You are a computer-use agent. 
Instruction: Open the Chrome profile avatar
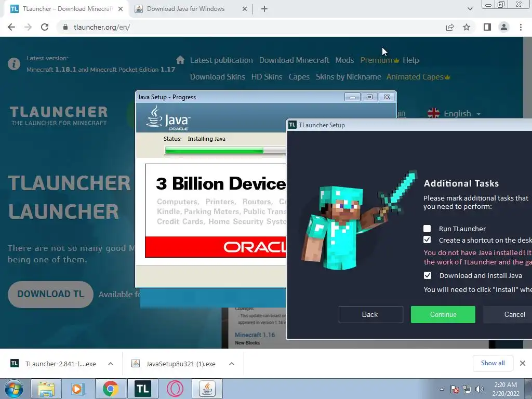point(504,27)
